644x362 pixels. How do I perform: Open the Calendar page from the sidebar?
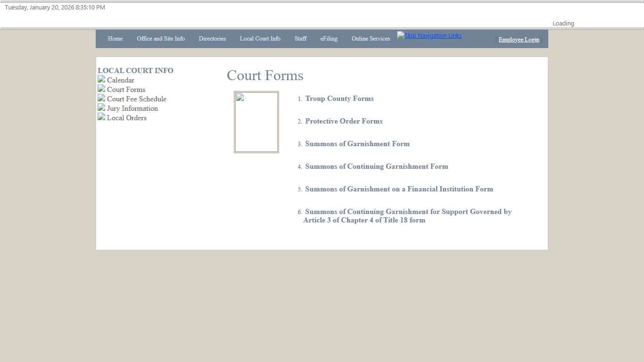pyautogui.click(x=120, y=80)
